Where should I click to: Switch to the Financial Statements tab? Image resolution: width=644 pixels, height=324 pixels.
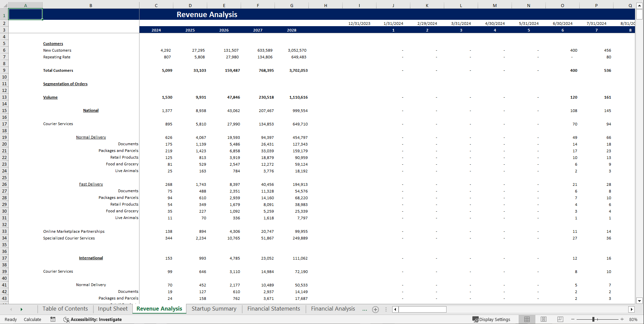[x=273, y=309]
